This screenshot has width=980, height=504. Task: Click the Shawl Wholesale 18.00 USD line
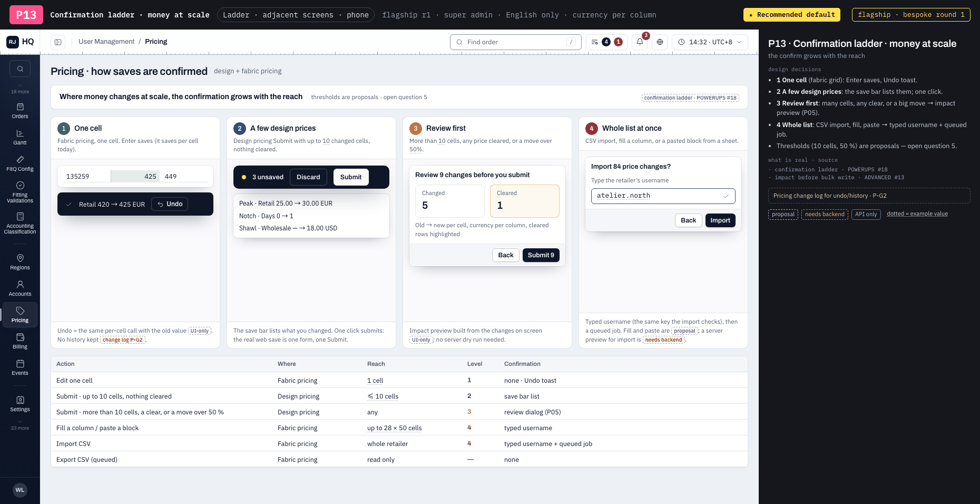point(288,228)
